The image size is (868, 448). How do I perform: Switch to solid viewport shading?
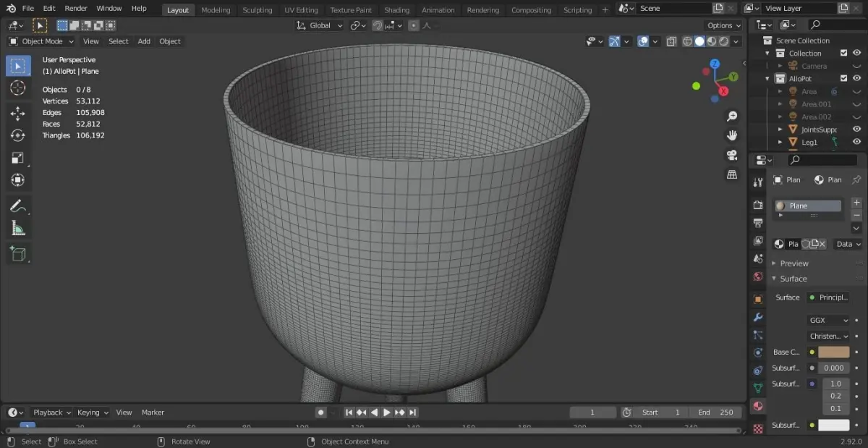pyautogui.click(x=699, y=41)
